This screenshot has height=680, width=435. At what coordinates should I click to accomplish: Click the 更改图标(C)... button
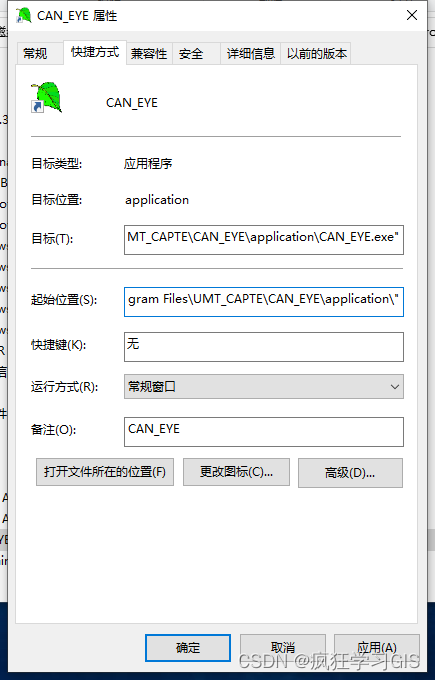236,472
